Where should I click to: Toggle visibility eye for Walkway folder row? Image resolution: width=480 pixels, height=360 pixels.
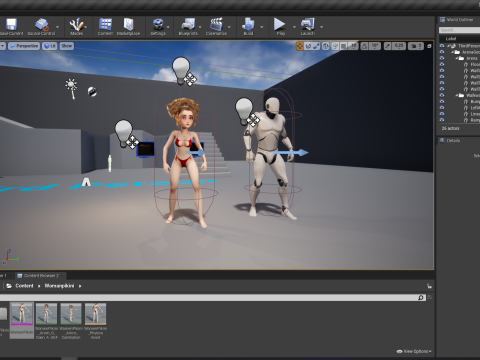coord(442,95)
